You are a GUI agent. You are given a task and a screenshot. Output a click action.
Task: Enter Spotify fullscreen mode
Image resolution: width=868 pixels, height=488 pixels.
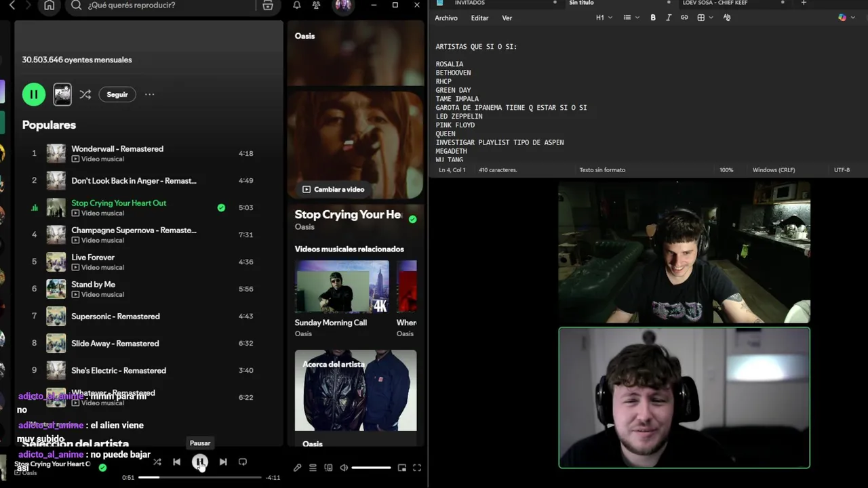[417, 468]
